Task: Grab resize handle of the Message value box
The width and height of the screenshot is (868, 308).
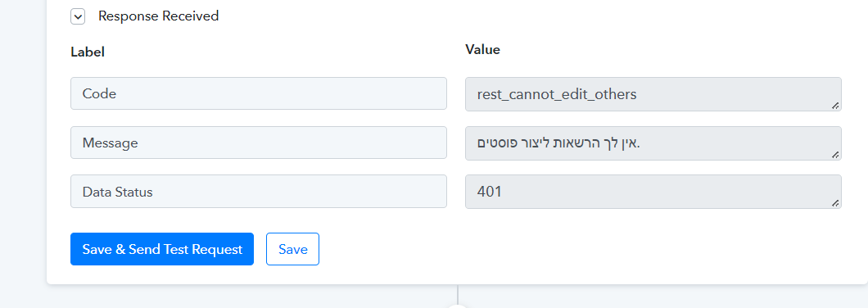Action: [x=835, y=154]
